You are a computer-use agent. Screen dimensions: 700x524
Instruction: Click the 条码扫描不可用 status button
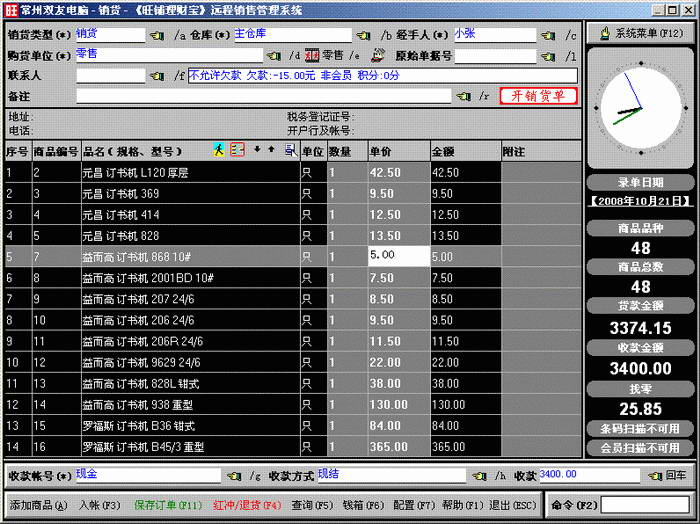pos(640,429)
